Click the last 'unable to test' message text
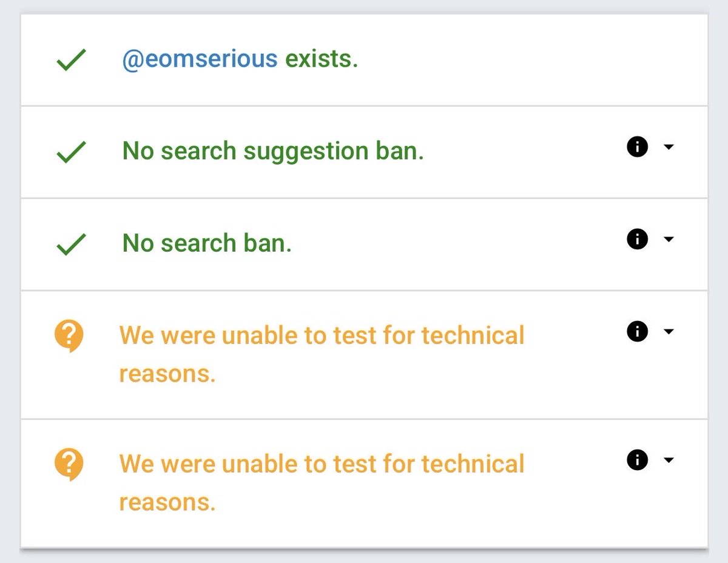This screenshot has height=563, width=728. pos(322,464)
